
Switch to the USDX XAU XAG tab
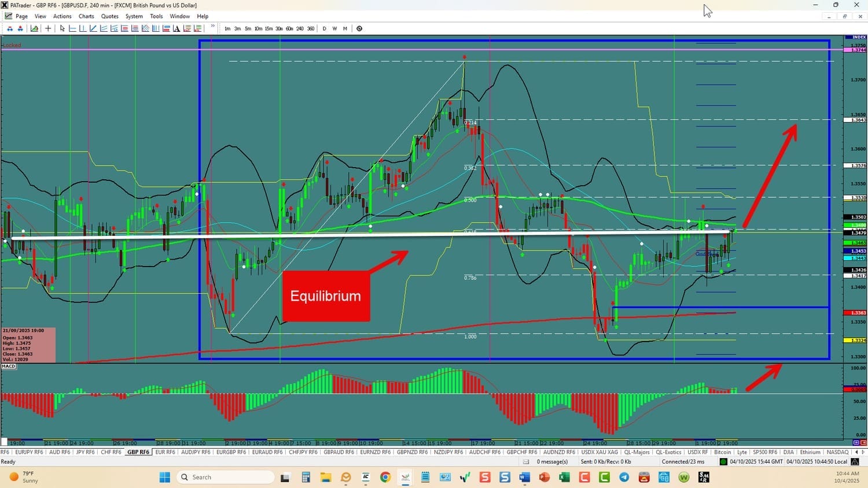point(599,452)
